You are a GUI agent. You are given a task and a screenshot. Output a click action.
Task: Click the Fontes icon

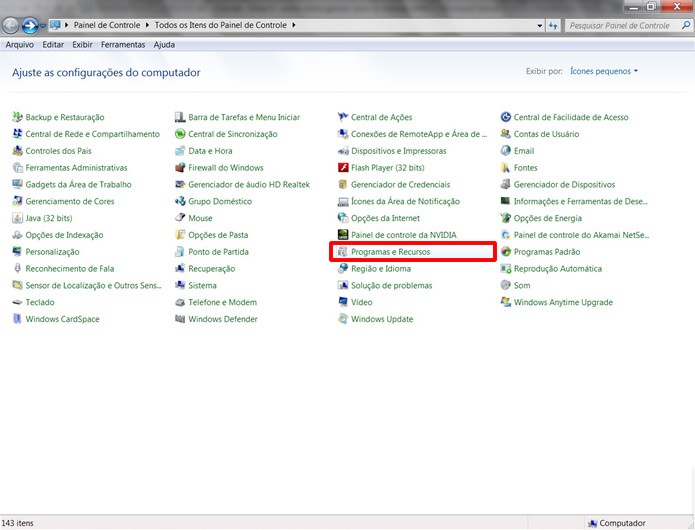point(506,168)
